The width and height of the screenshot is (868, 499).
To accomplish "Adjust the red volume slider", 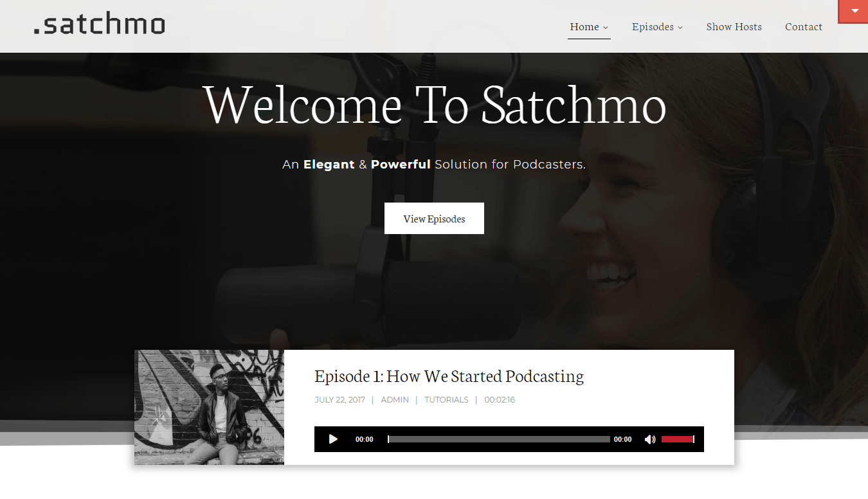I will [x=677, y=439].
